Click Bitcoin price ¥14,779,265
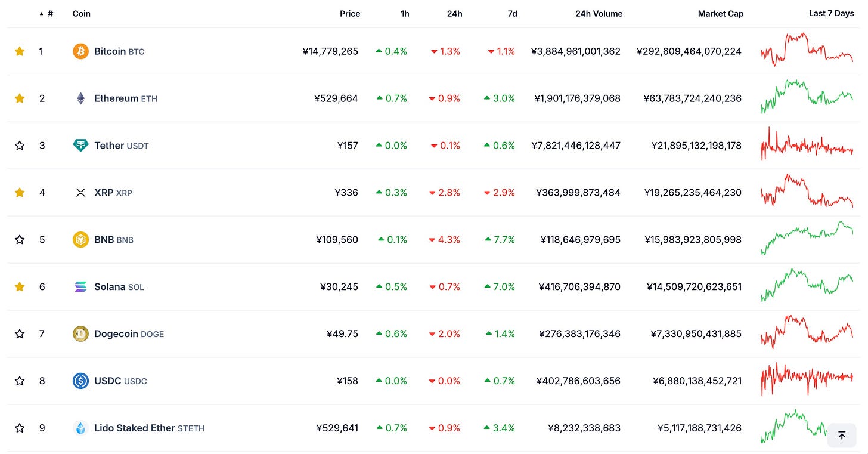This screenshot has width=868, height=454. tap(330, 51)
